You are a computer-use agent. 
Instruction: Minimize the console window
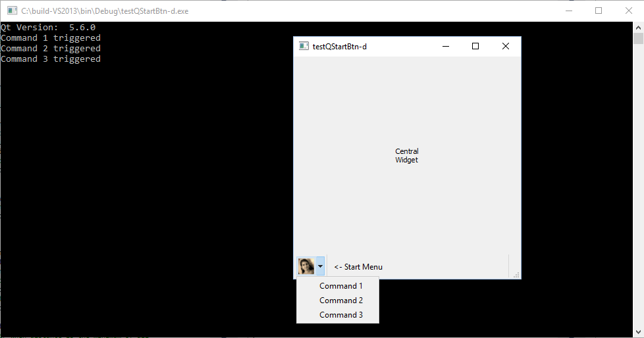(569, 11)
